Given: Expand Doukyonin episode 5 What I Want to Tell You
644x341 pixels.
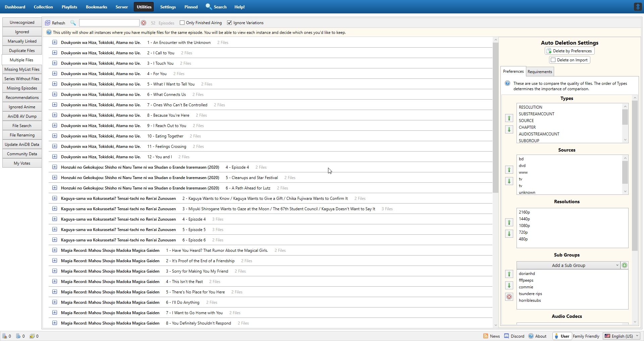Looking at the screenshot, I should pos(55,84).
